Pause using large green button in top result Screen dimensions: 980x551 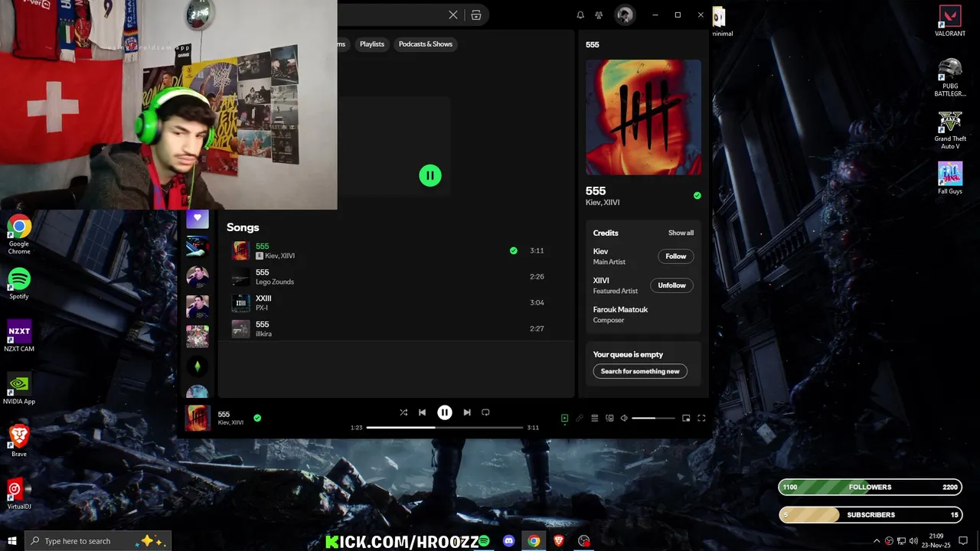(430, 175)
